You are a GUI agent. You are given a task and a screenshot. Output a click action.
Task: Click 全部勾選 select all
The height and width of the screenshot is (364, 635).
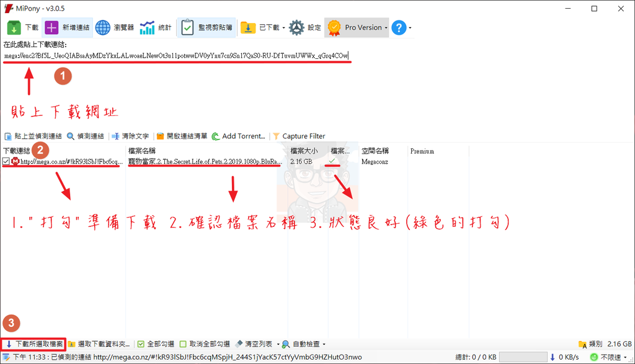156,344
